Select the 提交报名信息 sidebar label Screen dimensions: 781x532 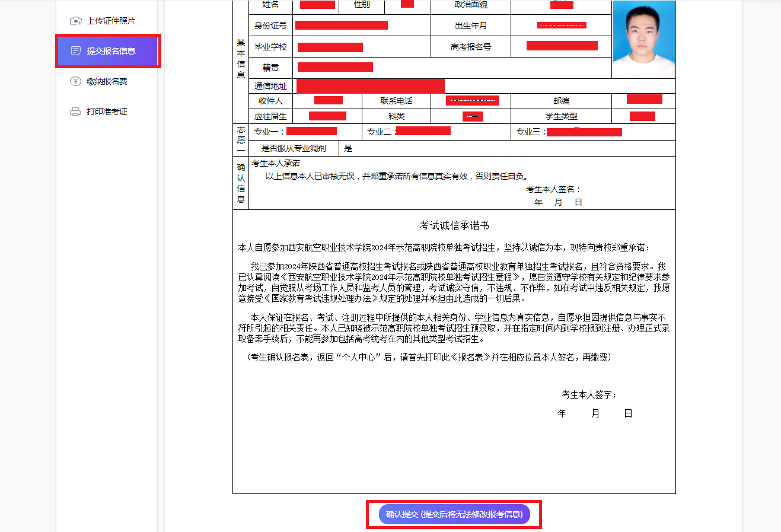(x=111, y=51)
